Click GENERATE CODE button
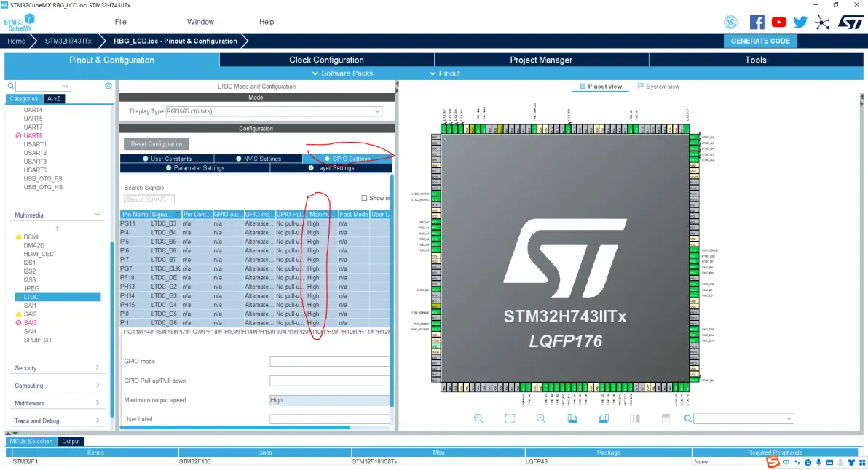Viewport: 868px width, 470px height. point(760,41)
